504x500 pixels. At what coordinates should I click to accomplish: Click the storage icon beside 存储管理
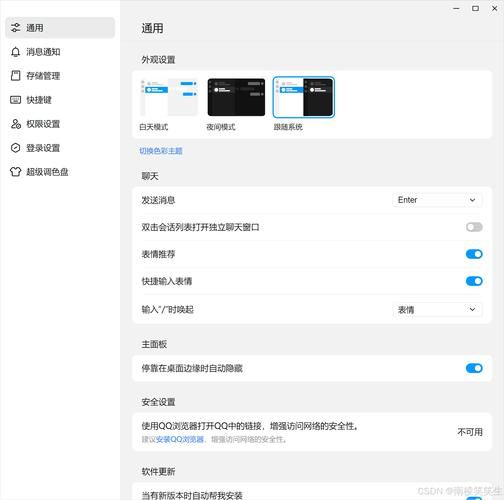[x=16, y=76]
